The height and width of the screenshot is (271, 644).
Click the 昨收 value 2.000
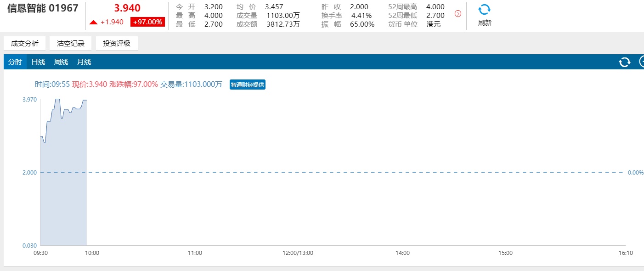coord(359,7)
